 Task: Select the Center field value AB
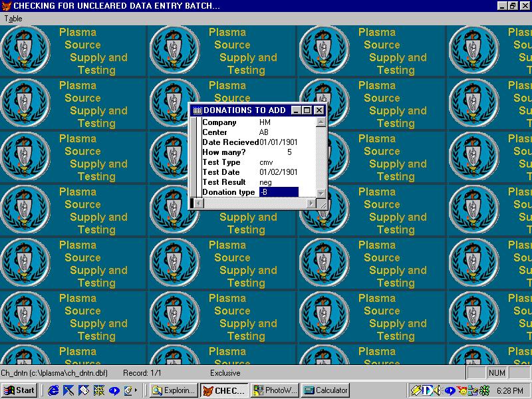coord(264,132)
